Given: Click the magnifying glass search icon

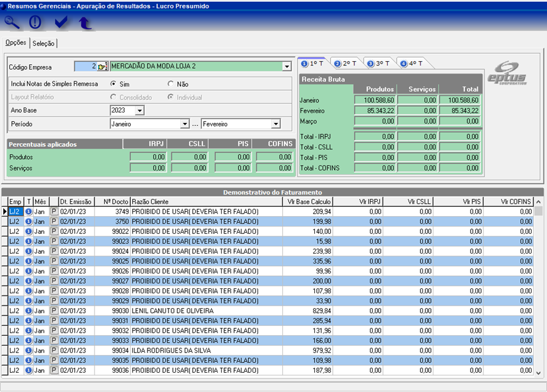Looking at the screenshot, I should tap(12, 22).
